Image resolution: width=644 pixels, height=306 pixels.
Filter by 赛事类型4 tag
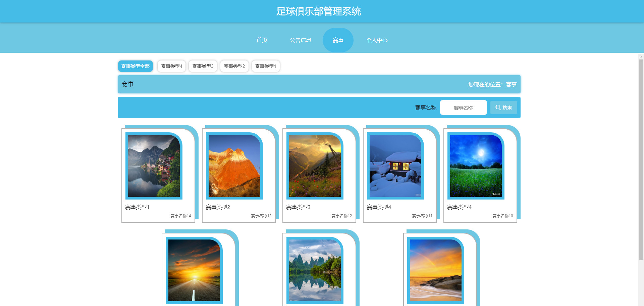pyautogui.click(x=171, y=66)
